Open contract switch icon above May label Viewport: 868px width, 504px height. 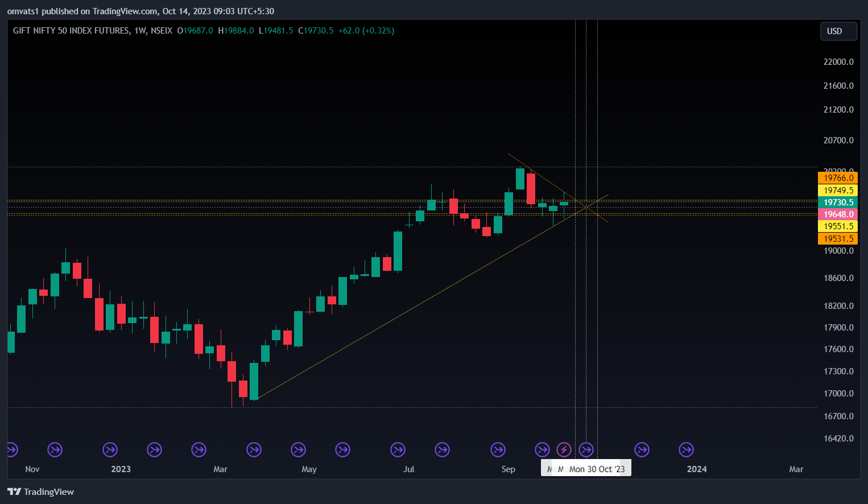[x=298, y=450]
